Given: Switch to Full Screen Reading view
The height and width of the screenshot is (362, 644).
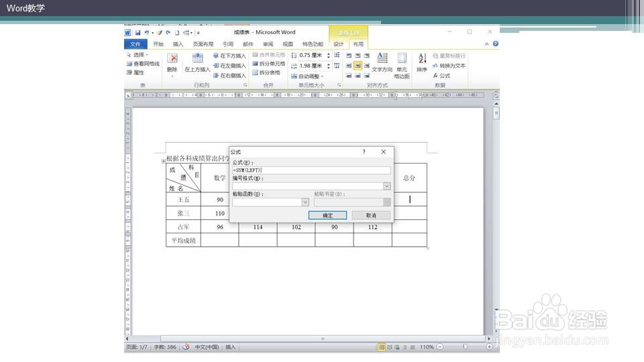Looking at the screenshot, I should pyautogui.click(x=390, y=347).
